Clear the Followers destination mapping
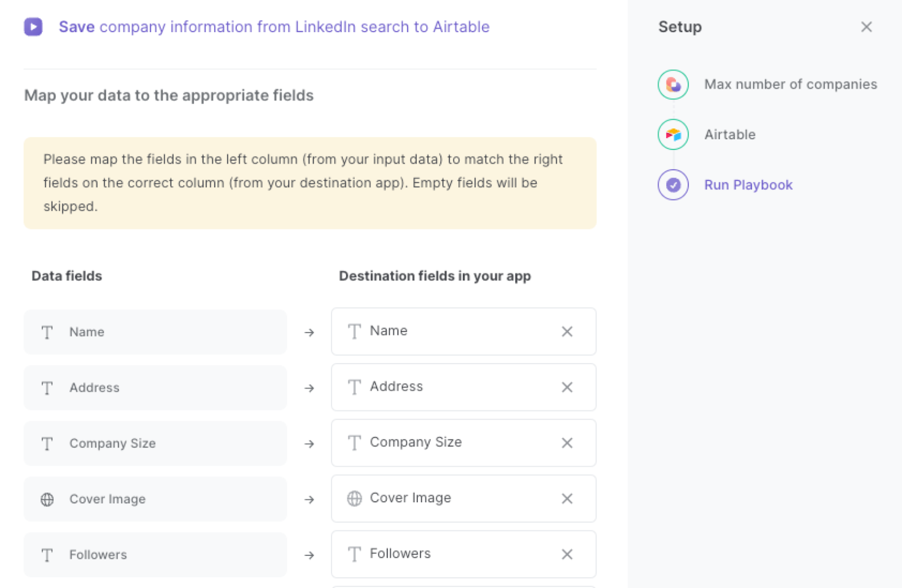The width and height of the screenshot is (902, 588). pos(567,554)
